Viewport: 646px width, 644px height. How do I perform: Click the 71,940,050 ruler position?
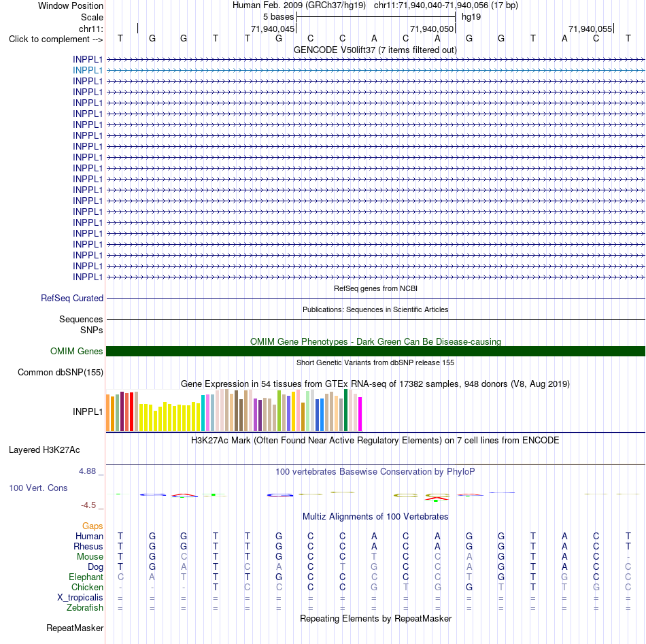[432, 29]
